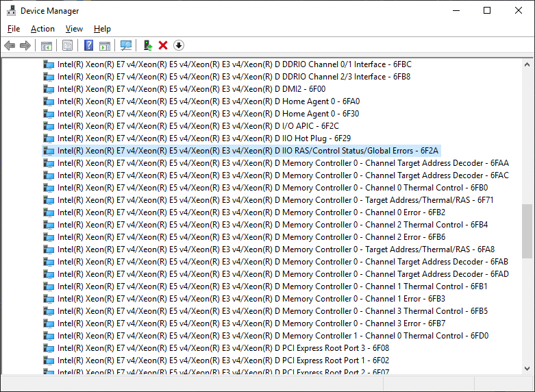Click the red X Uninstall device icon

point(163,45)
